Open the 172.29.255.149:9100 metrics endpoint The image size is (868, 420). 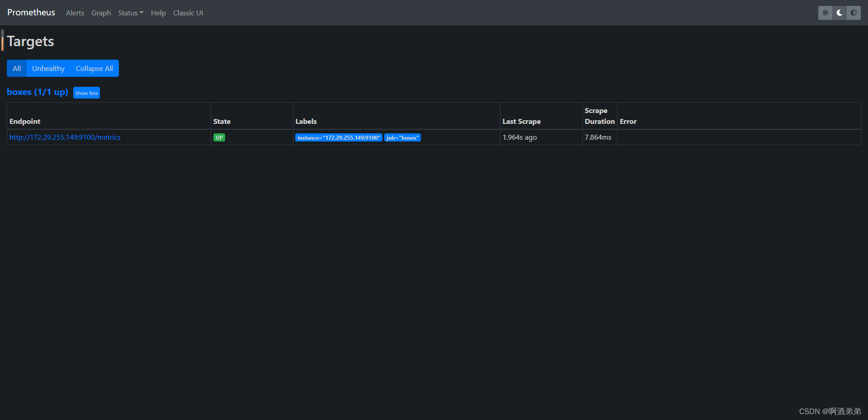(65, 137)
